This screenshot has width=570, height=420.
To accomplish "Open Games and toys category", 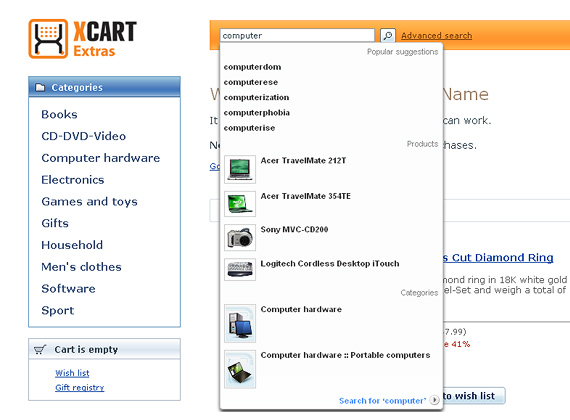I will pyautogui.click(x=89, y=202).
